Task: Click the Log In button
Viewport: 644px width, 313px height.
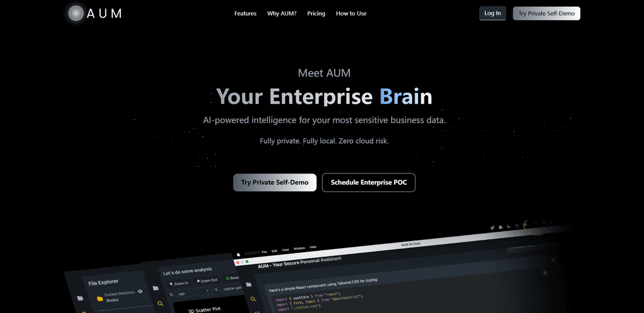Action: click(x=493, y=13)
